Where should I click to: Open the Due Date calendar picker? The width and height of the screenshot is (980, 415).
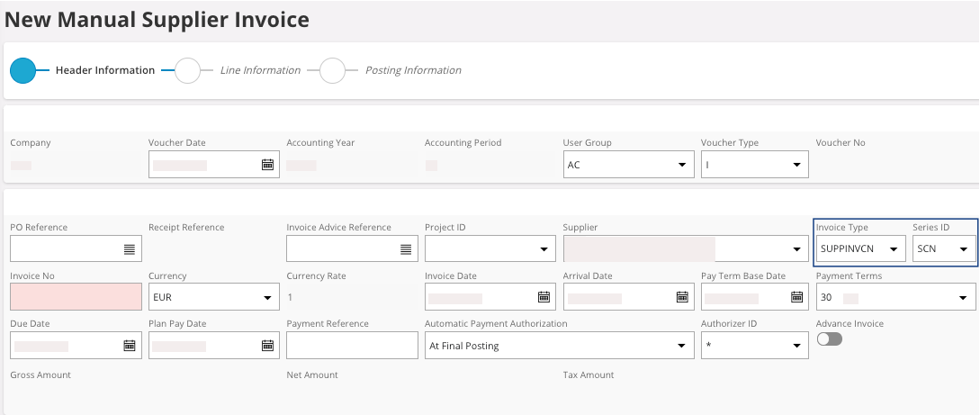pyautogui.click(x=129, y=345)
